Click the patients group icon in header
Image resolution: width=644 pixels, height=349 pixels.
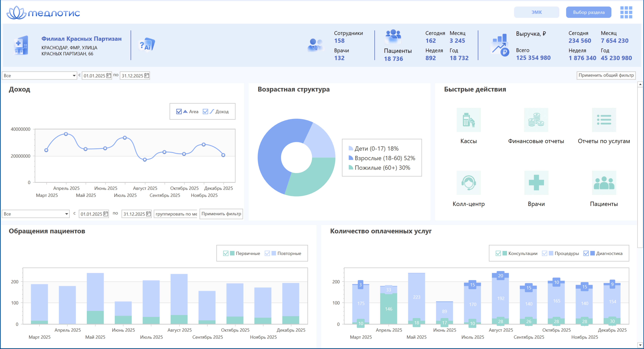[393, 37]
